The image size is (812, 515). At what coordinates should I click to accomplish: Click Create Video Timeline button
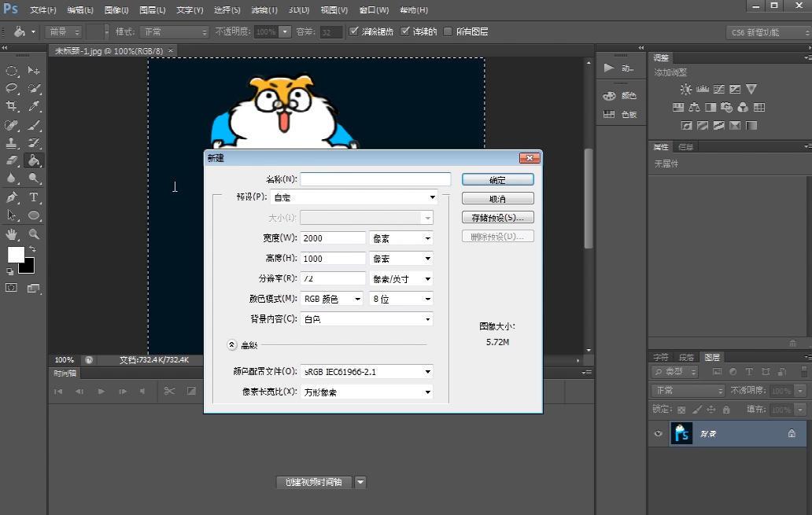pyautogui.click(x=314, y=482)
